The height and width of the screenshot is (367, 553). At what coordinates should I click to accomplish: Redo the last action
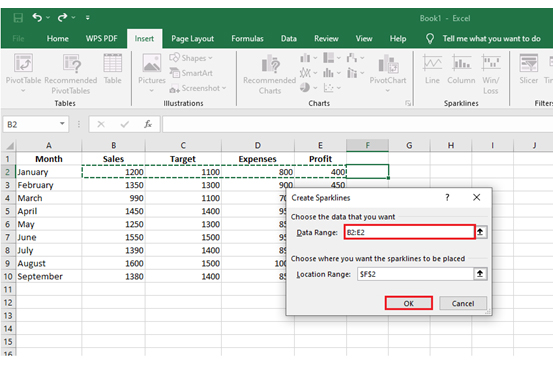pyautogui.click(x=62, y=17)
